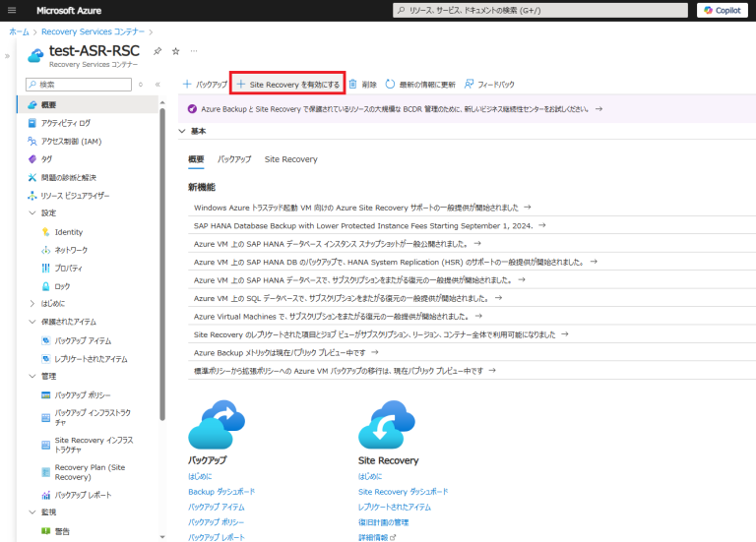The height and width of the screenshot is (542, 756).
Task: Open Copilot in the top bar
Action: pos(724,10)
